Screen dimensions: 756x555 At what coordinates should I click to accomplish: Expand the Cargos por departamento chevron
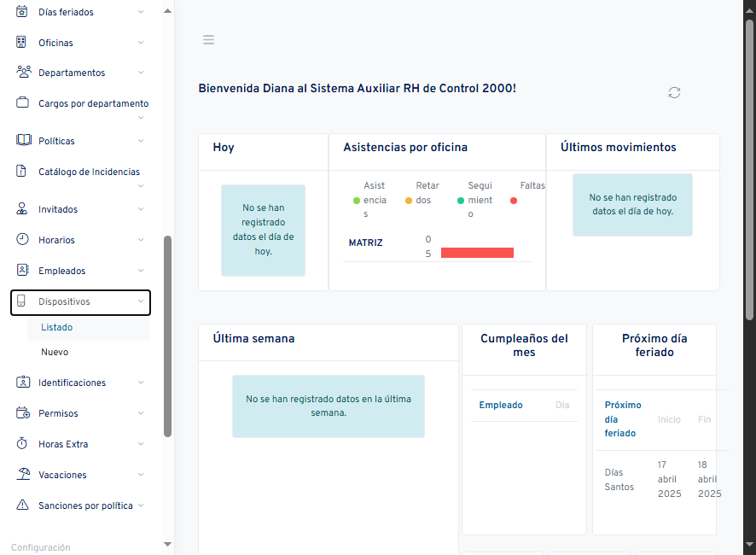(141, 118)
